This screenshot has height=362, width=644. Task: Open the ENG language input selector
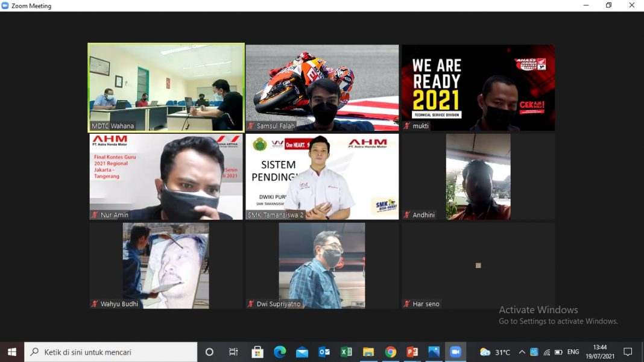(x=573, y=352)
